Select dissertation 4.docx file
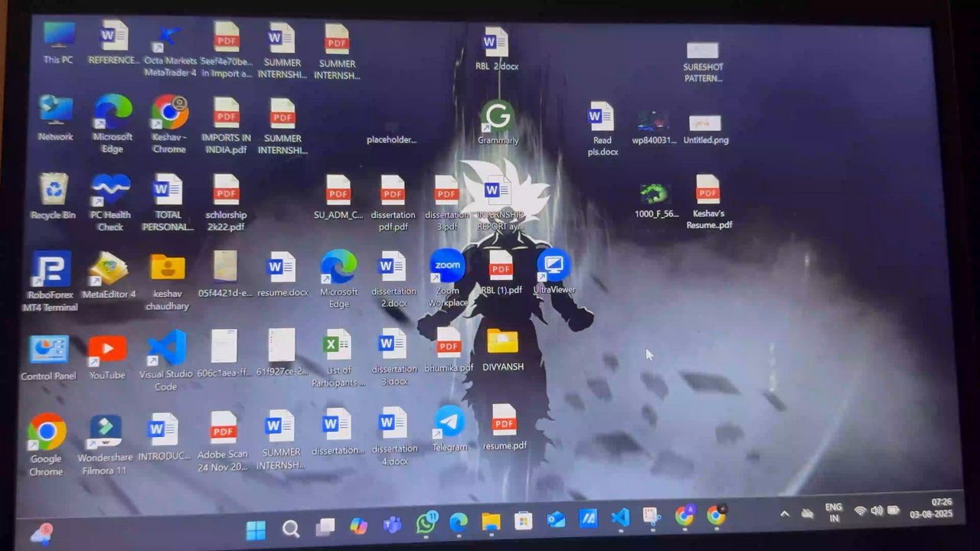 tap(394, 437)
